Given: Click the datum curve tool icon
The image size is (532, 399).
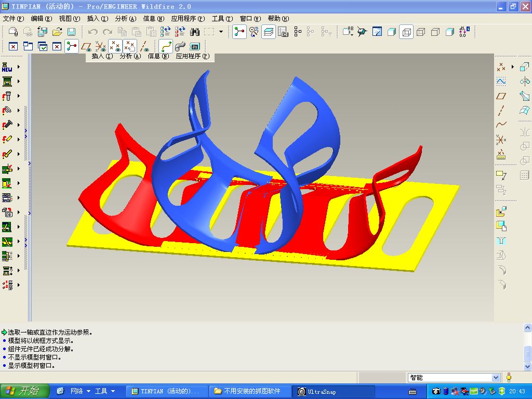Looking at the screenshot, I should point(501,125).
